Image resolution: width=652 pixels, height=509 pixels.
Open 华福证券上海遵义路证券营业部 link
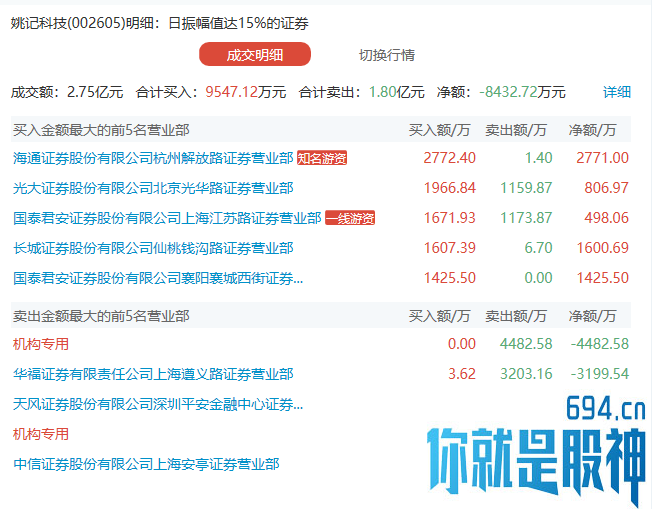pyautogui.click(x=153, y=374)
